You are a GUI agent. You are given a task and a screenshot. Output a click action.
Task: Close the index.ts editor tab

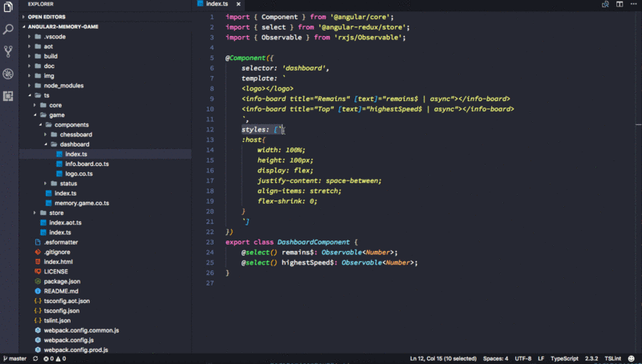coord(238,4)
